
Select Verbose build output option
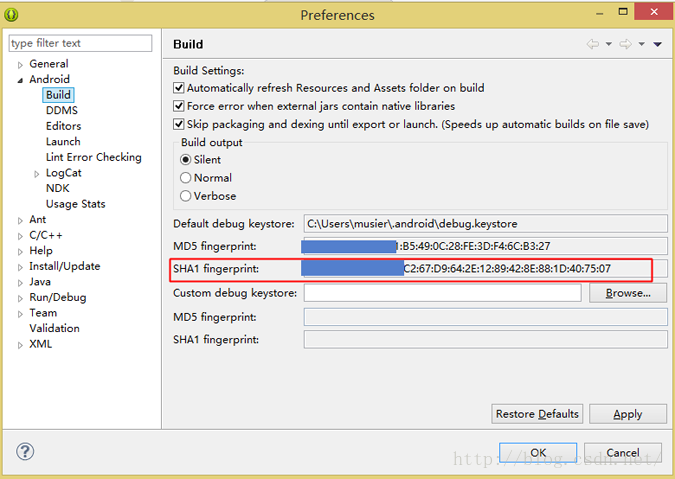pos(186,196)
